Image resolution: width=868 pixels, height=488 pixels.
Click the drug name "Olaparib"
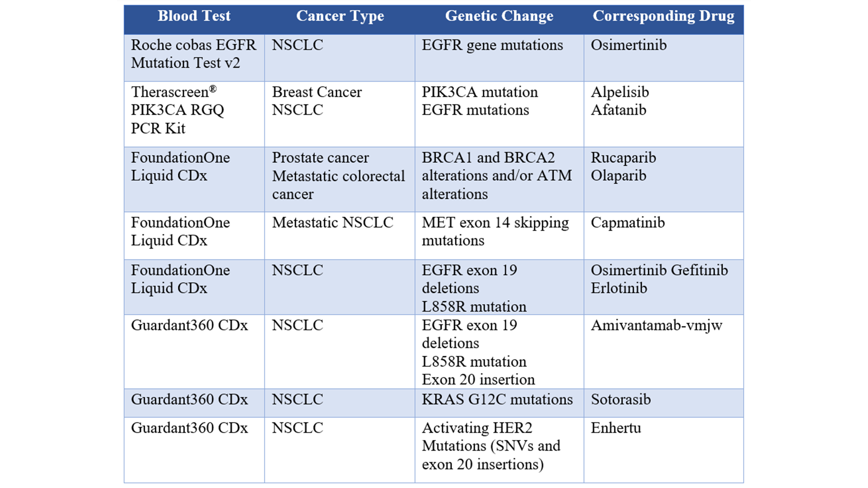618,176
